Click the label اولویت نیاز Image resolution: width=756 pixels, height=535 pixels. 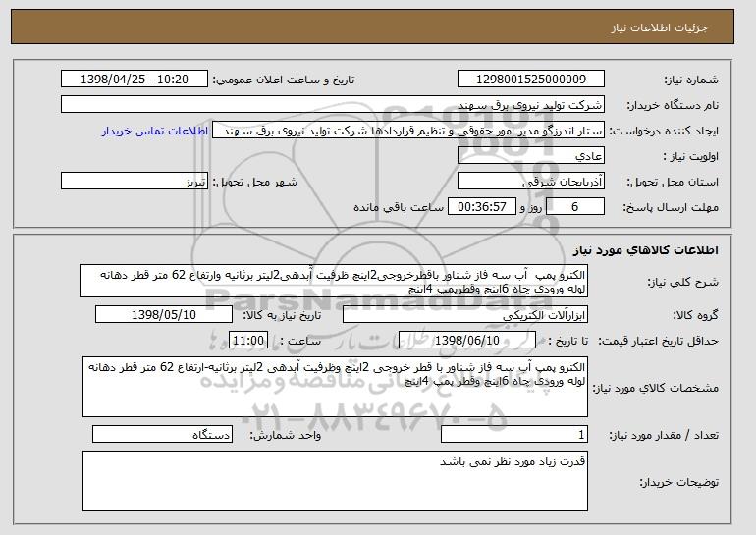coord(691,157)
